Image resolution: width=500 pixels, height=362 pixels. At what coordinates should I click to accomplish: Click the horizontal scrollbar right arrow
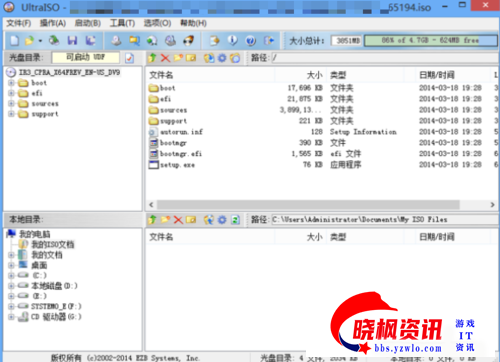tap(492, 205)
